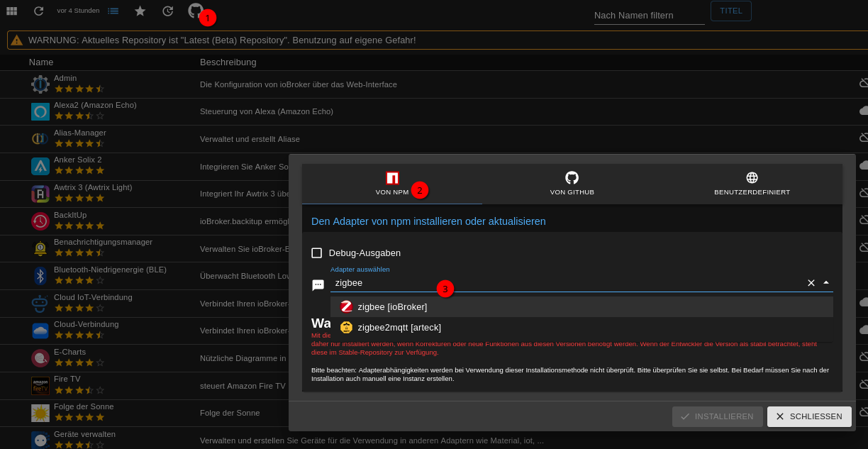This screenshot has height=449, width=868.
Task: Open the Benutzerdefiniert tab
Action: [x=752, y=184]
